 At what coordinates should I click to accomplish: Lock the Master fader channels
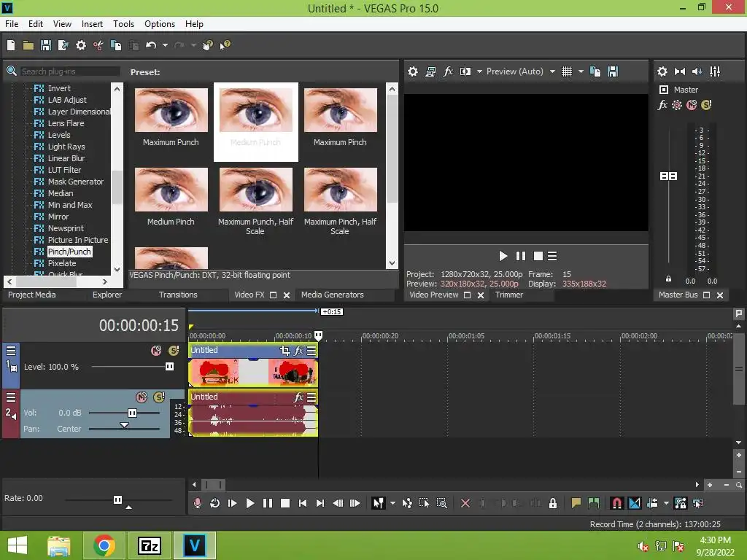tap(668, 279)
